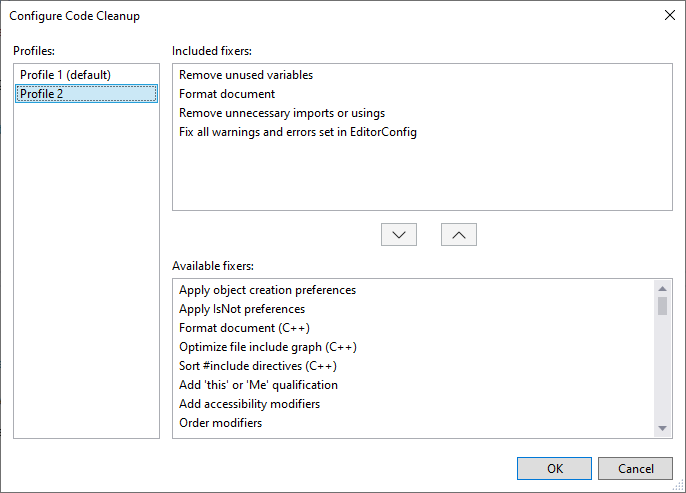
Task: Select Add 'this' or 'Me' qualification
Action: [x=258, y=385]
